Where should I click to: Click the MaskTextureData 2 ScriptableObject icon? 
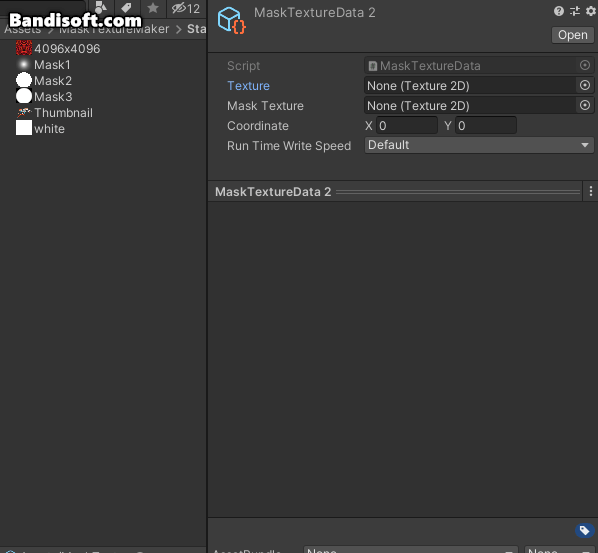[231, 21]
